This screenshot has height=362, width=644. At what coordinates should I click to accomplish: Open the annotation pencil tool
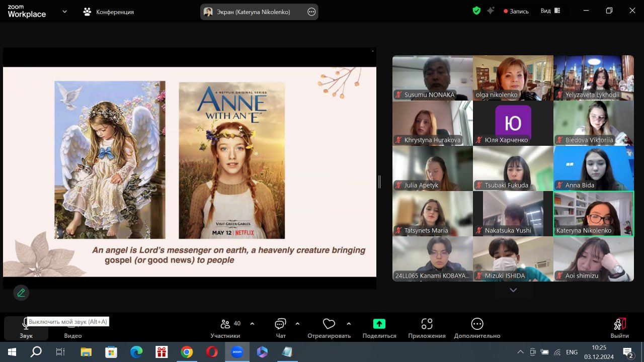(21, 293)
